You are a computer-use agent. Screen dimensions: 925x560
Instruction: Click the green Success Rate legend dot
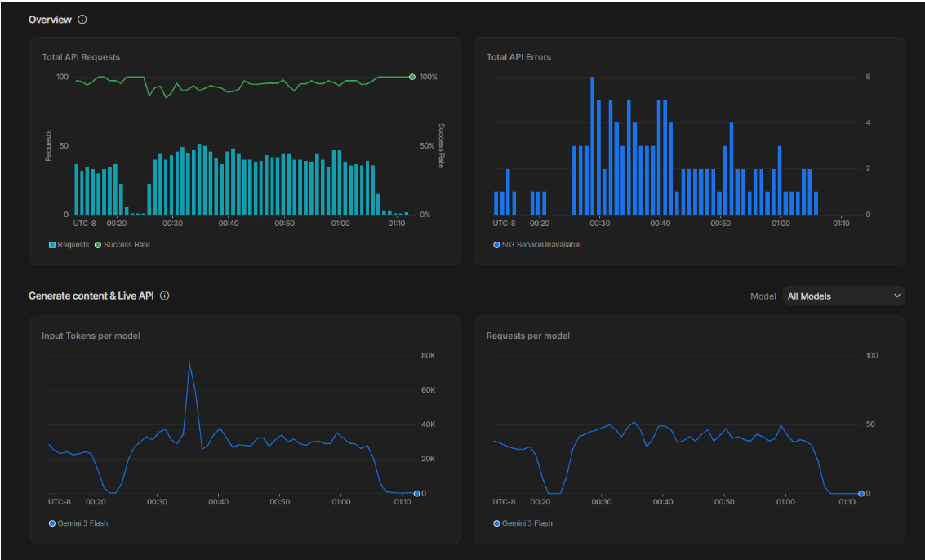98,245
